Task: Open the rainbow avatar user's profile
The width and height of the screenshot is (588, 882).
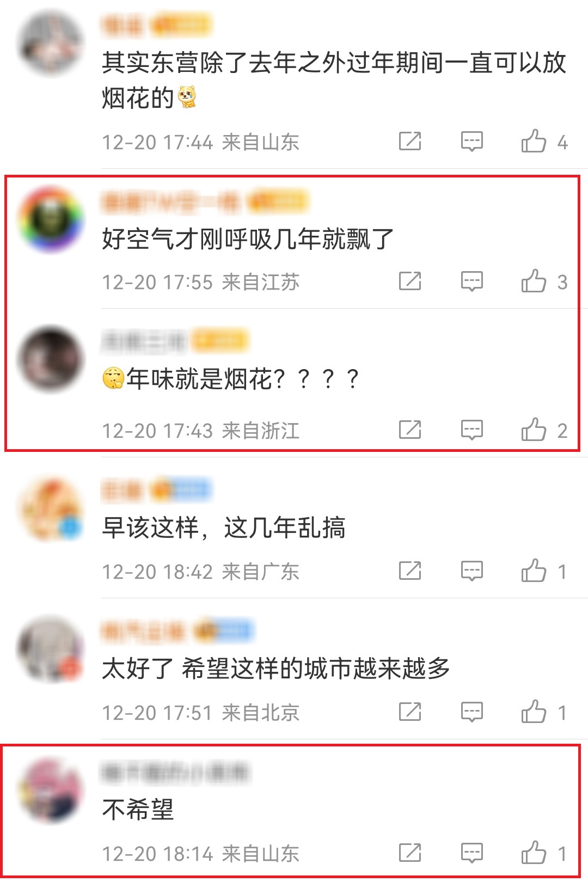Action: [51, 219]
